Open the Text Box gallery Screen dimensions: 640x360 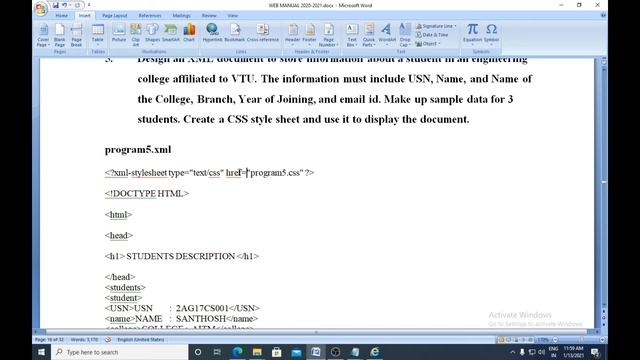click(x=352, y=35)
